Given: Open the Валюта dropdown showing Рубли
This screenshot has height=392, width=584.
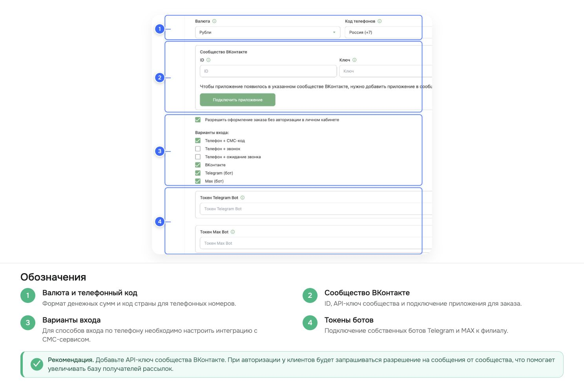Looking at the screenshot, I should pyautogui.click(x=268, y=32).
